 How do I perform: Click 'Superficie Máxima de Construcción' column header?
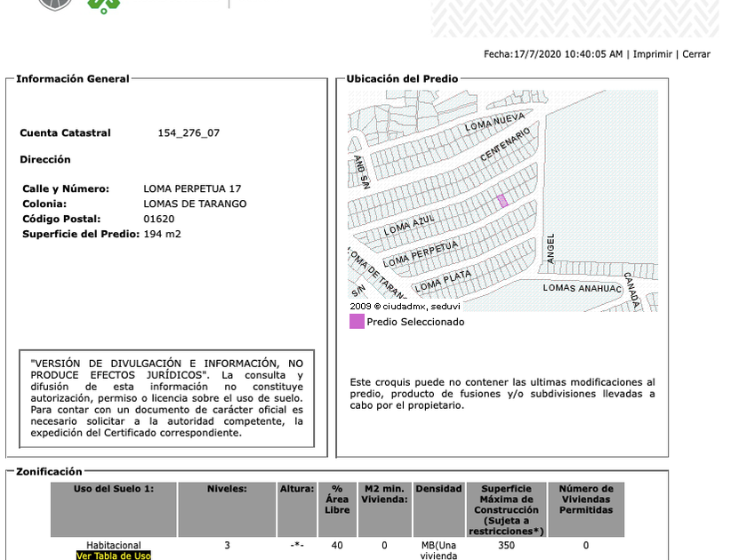[506, 509]
